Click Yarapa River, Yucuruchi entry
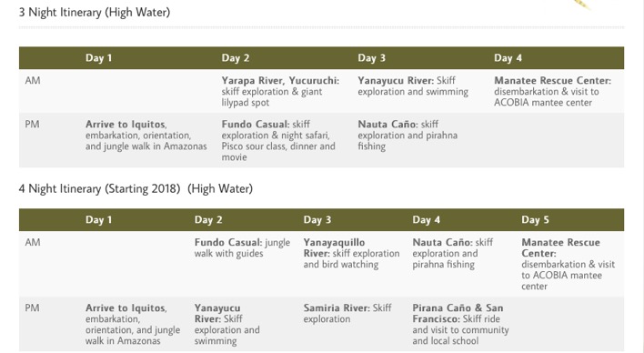The image size is (644, 353). (x=280, y=91)
